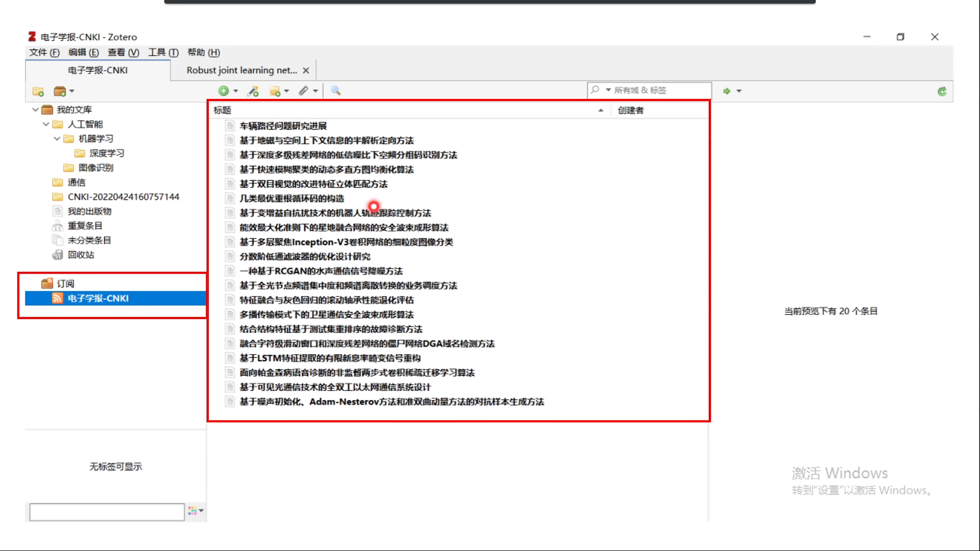Click the New Collection folder icon
The height and width of the screenshot is (551, 980).
coord(38,91)
